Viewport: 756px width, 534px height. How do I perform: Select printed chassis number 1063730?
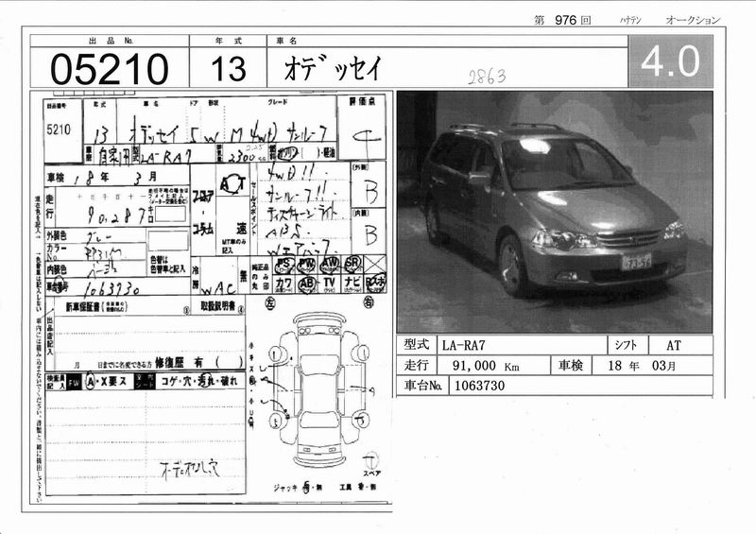[x=480, y=386]
